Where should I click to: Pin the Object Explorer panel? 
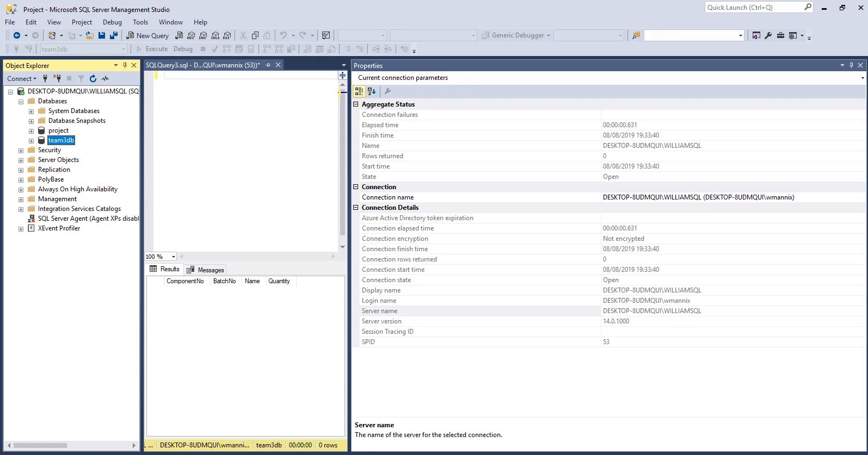[x=125, y=65]
